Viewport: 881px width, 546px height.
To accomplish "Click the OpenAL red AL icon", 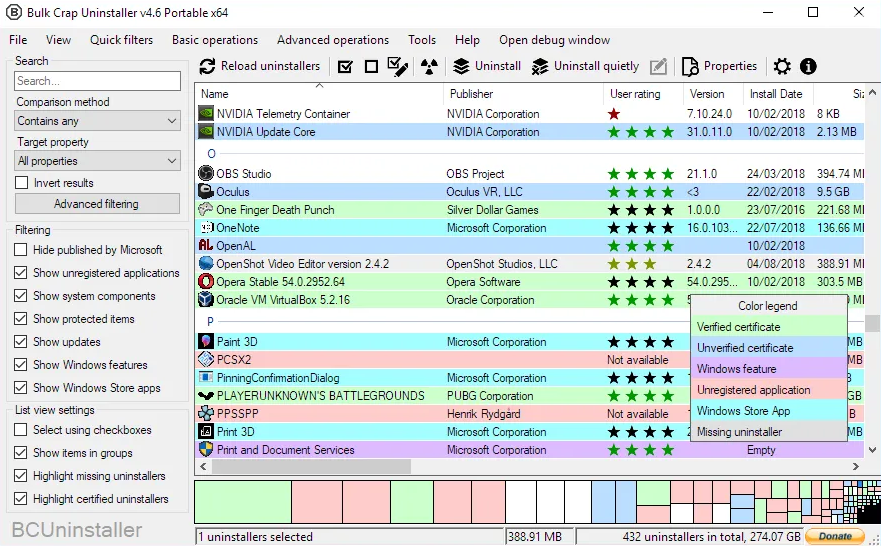I will point(206,245).
